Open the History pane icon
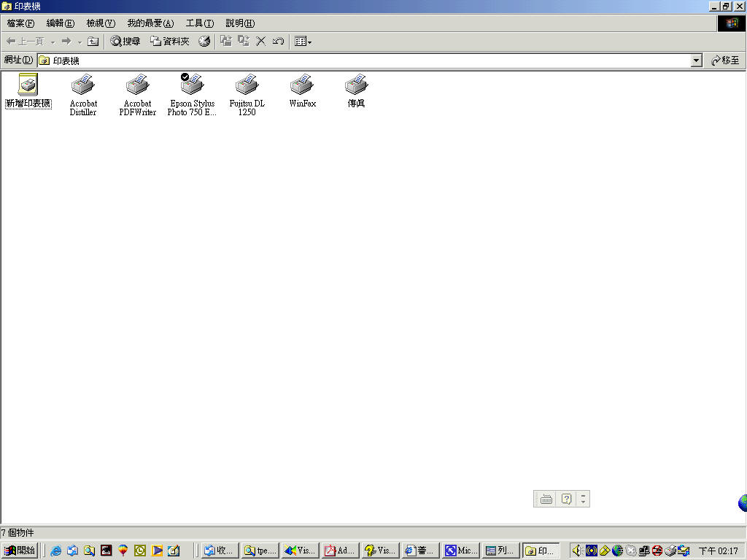The height and width of the screenshot is (560, 747). point(204,42)
